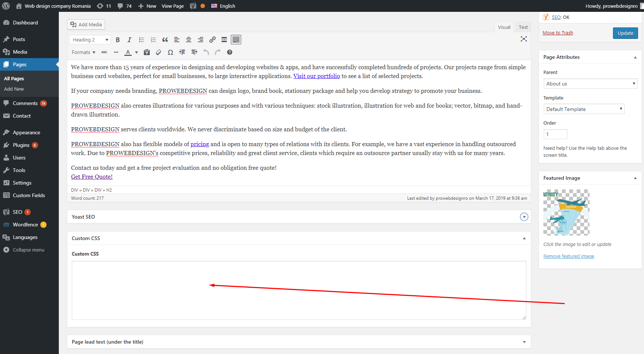The image size is (644, 354).
Task: Open the English language switcher
Action: [x=223, y=6]
